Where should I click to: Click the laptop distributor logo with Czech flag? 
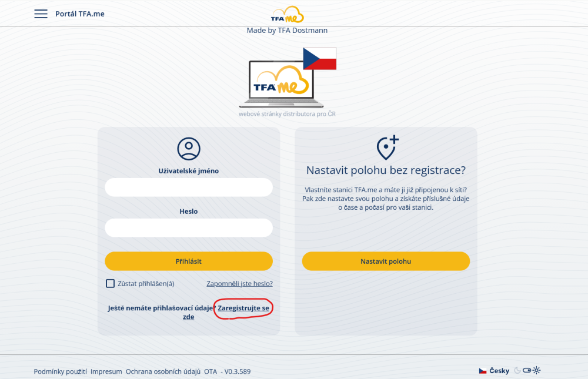coord(288,78)
